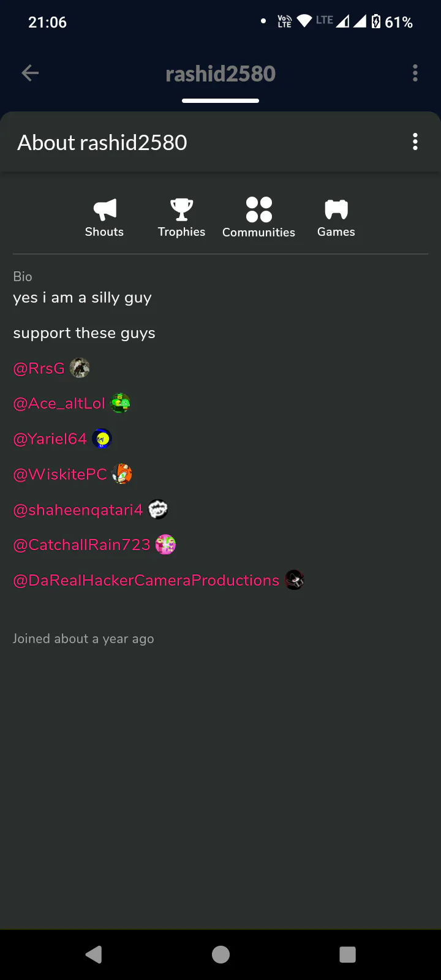The height and width of the screenshot is (980, 441).
Task: Tap the Android home navigation button
Action: pyautogui.click(x=221, y=954)
